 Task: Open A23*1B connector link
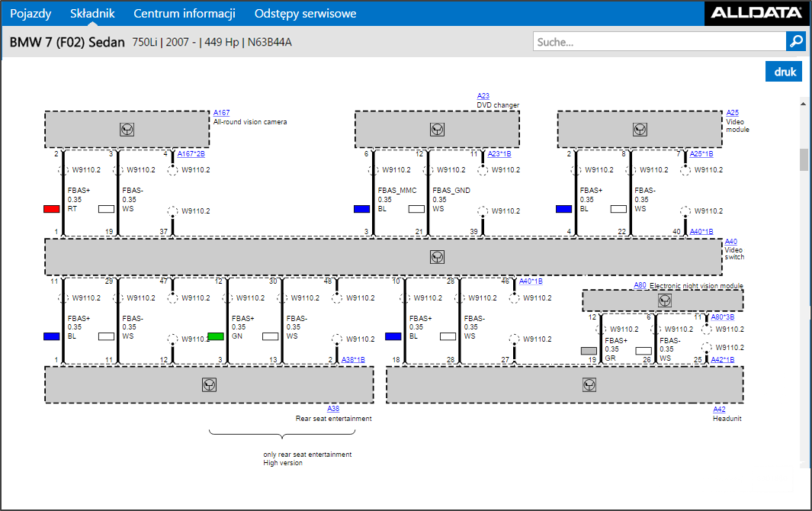click(x=499, y=154)
